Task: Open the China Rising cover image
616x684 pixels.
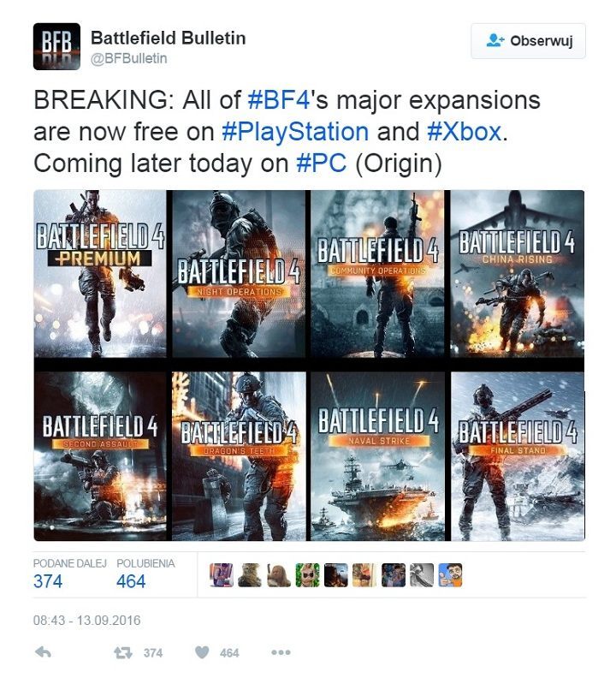Action: pos(517,274)
